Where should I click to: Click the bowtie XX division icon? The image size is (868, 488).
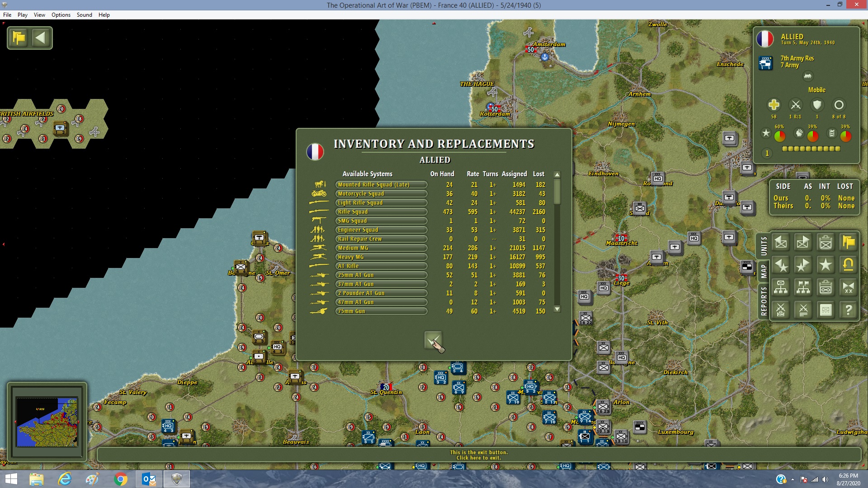point(848,287)
